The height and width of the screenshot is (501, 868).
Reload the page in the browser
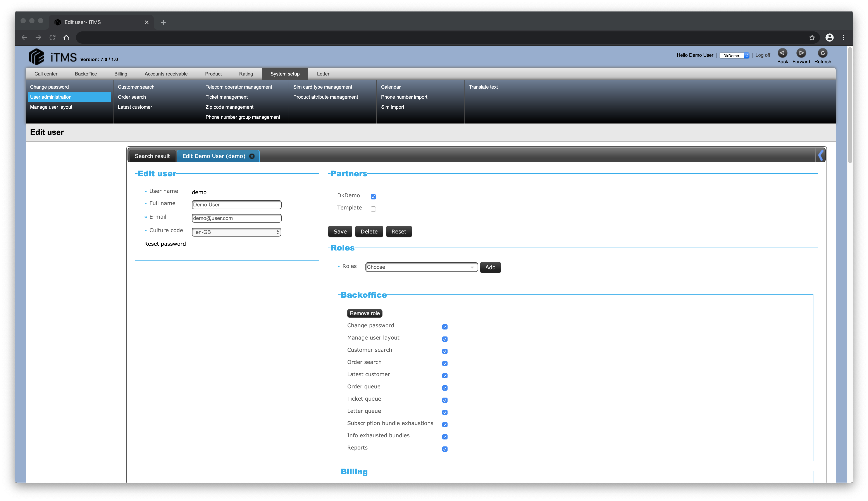pyautogui.click(x=52, y=38)
